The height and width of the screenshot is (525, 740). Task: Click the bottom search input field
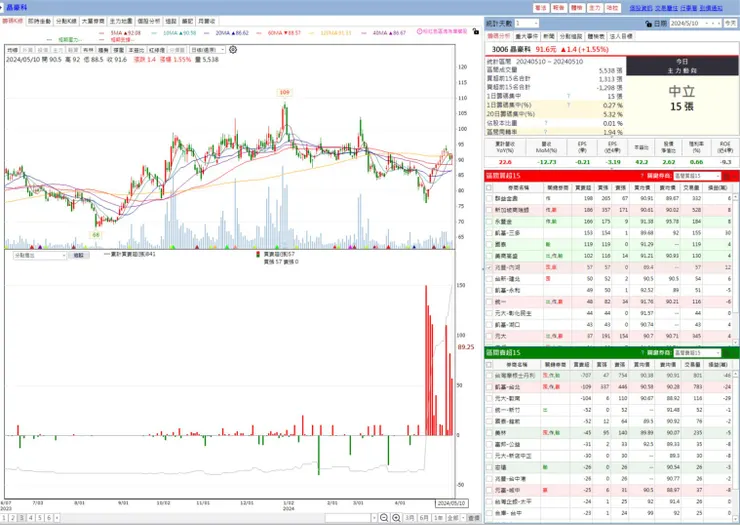[348, 518]
